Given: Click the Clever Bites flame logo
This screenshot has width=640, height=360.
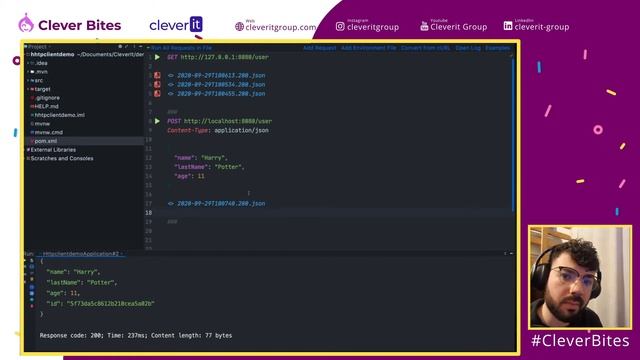Looking at the screenshot, I should 26,23.
